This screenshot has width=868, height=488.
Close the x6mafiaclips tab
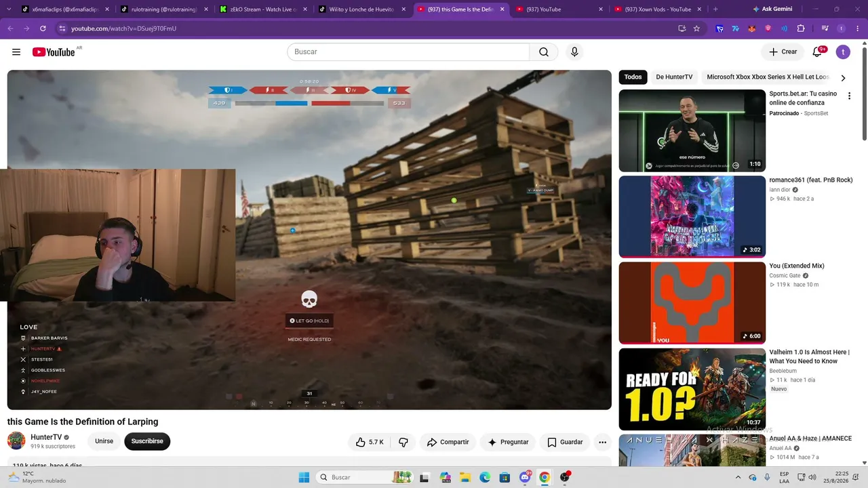pos(106,9)
